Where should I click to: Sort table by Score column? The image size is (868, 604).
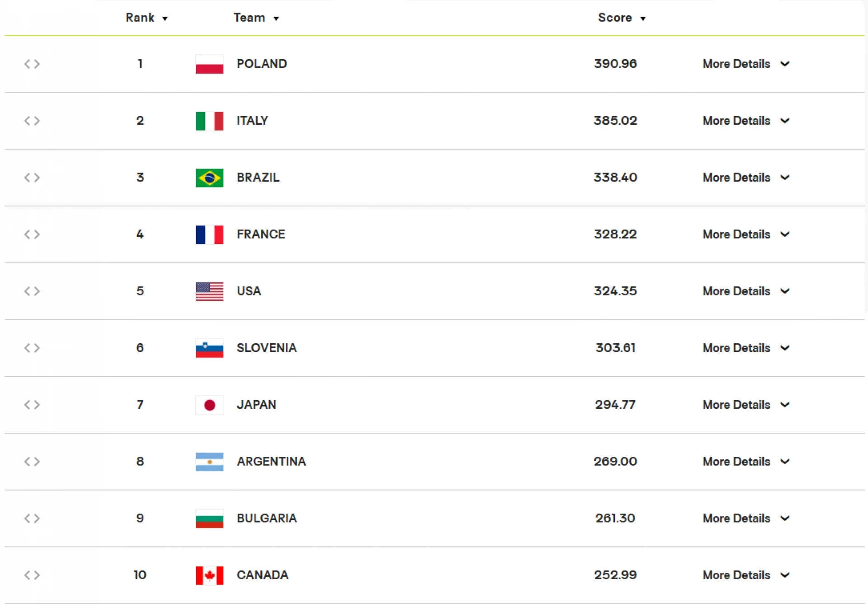622,18
